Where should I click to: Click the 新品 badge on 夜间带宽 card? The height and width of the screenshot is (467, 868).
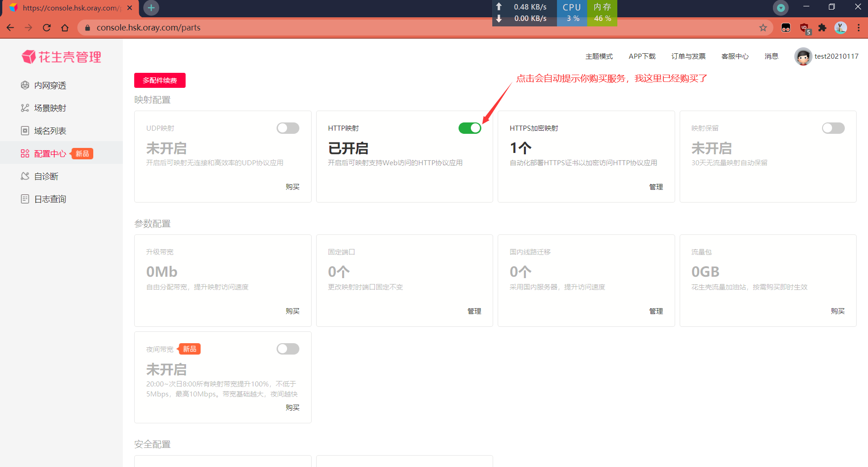189,349
